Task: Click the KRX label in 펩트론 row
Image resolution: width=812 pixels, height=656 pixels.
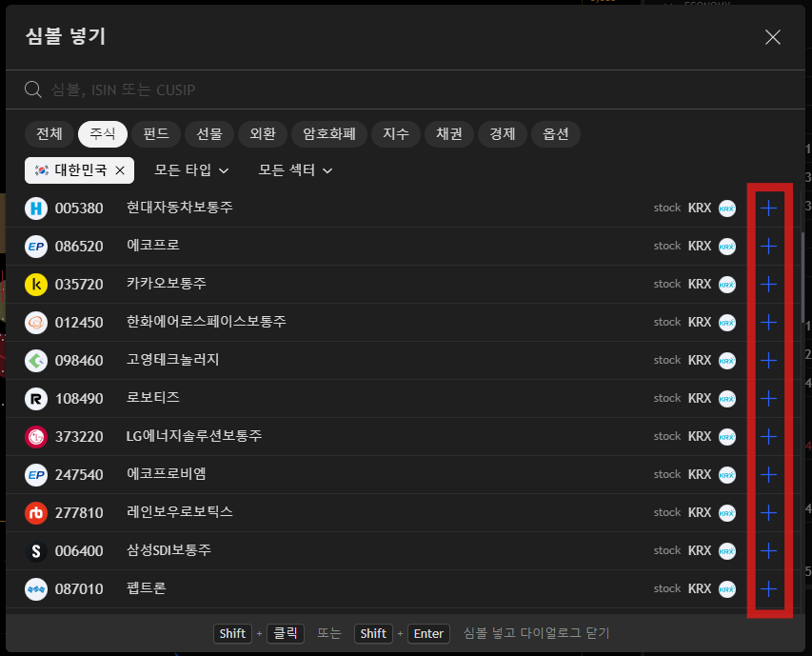Action: [x=700, y=588]
